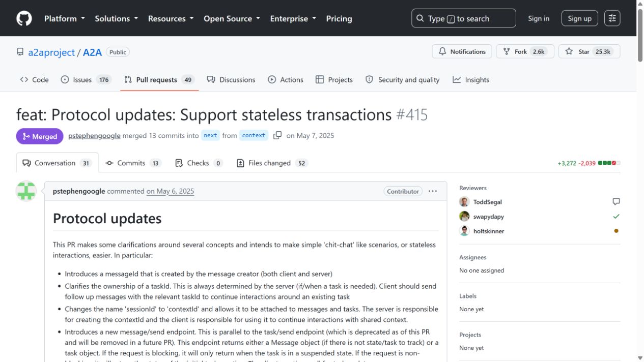Expand the Open Source menu

pos(232,18)
